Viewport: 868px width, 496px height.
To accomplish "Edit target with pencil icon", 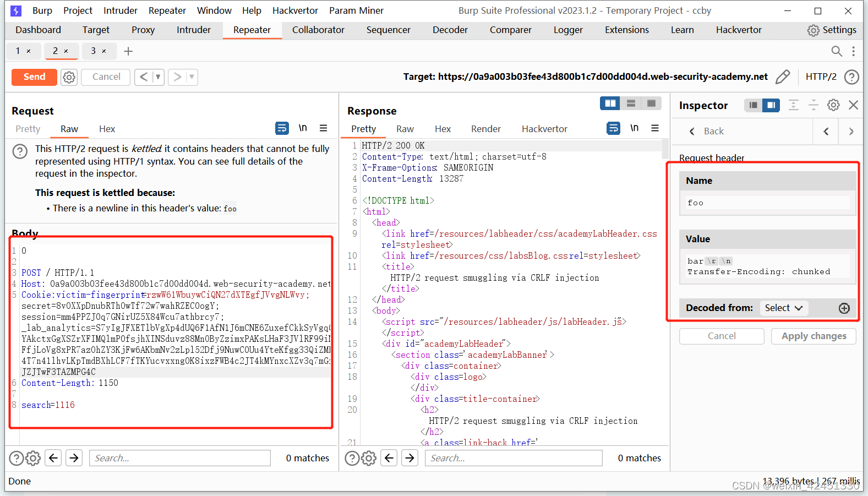I will (783, 77).
